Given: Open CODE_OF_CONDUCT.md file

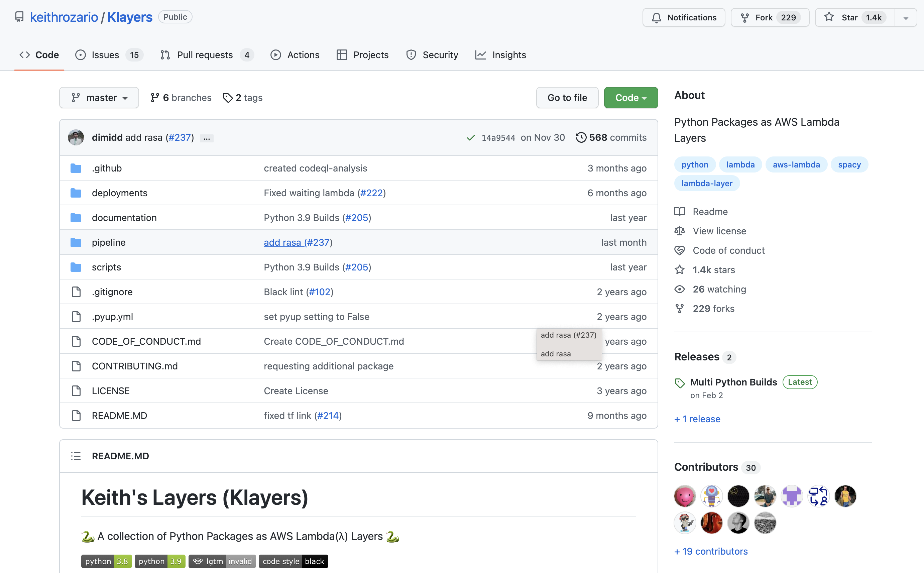Looking at the screenshot, I should pos(146,341).
